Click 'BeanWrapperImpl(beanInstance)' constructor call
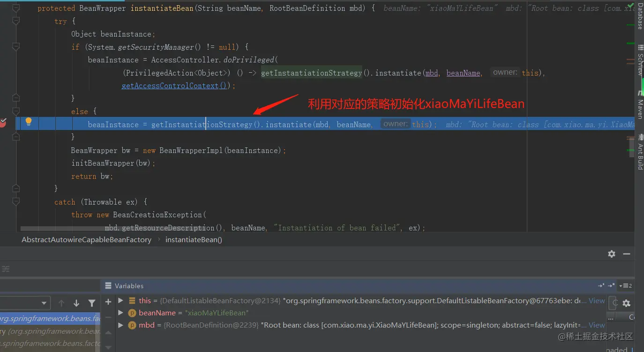The width and height of the screenshot is (644, 352). point(220,150)
